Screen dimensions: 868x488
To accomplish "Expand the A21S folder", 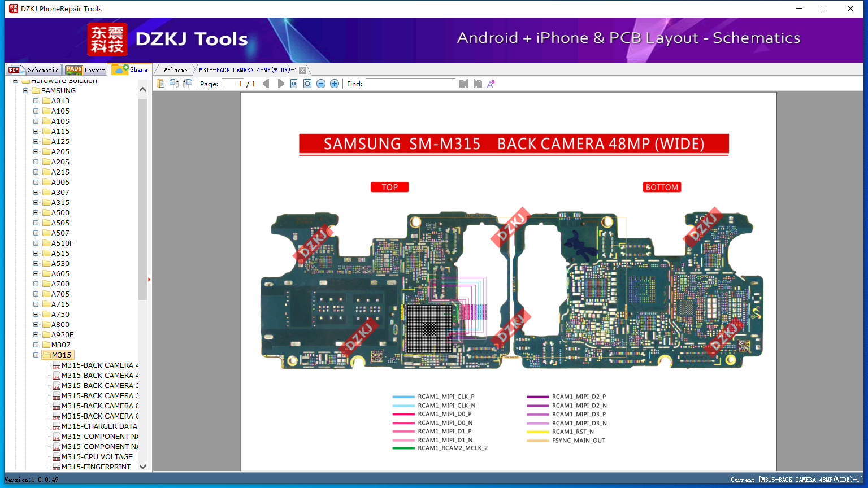I will point(36,172).
